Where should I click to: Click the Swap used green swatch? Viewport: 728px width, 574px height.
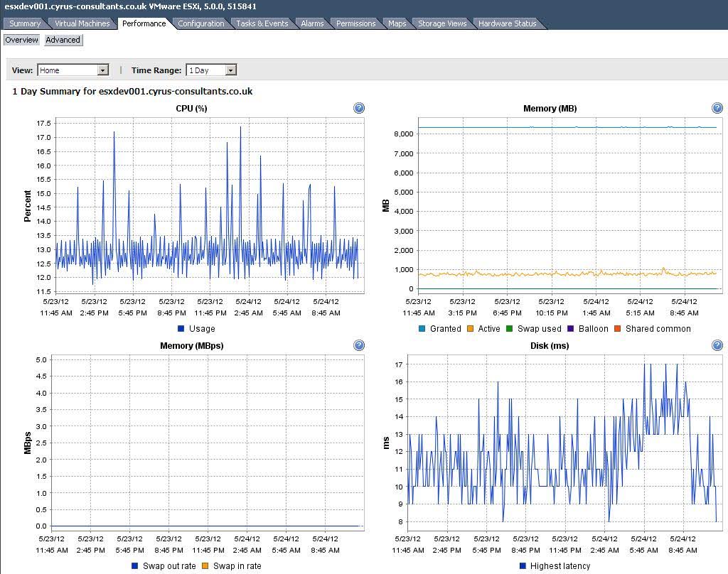click(509, 328)
